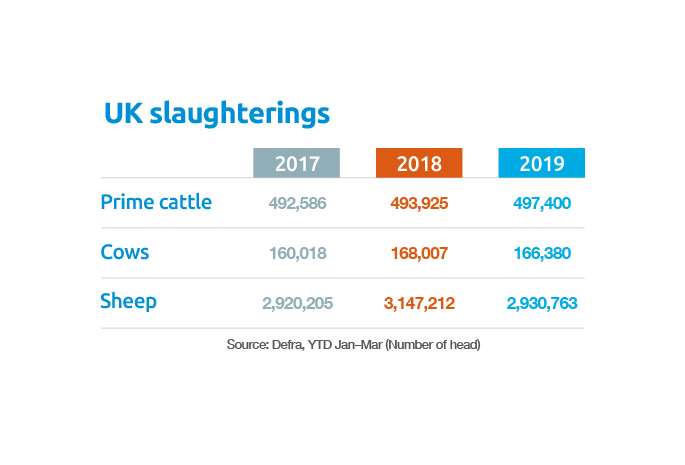685x465 pixels.
Task: Pick the 2,920,205 sheep number
Action: coord(297,303)
